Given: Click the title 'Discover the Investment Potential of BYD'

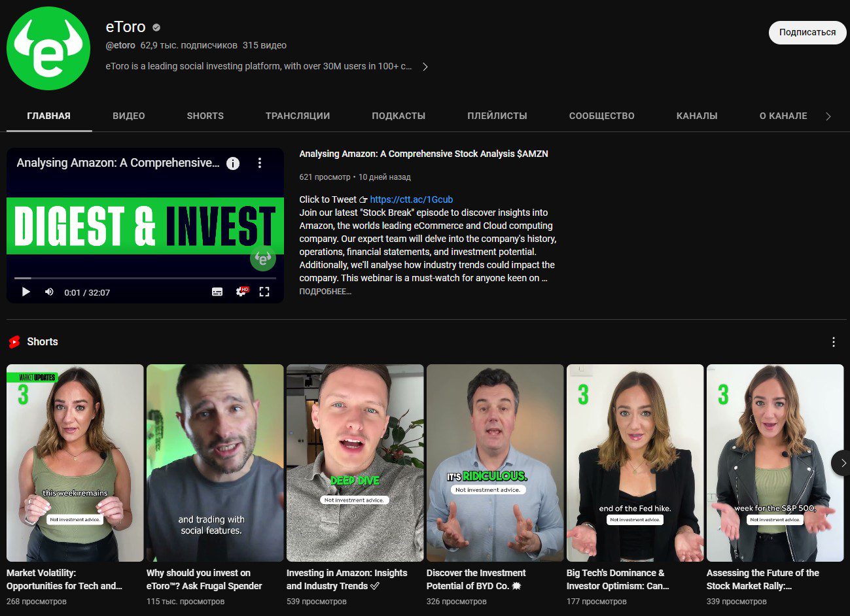Looking at the screenshot, I should click(476, 579).
